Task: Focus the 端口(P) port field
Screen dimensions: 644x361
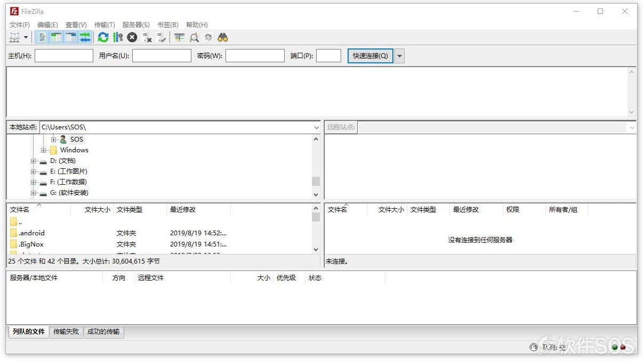Action: (328, 56)
